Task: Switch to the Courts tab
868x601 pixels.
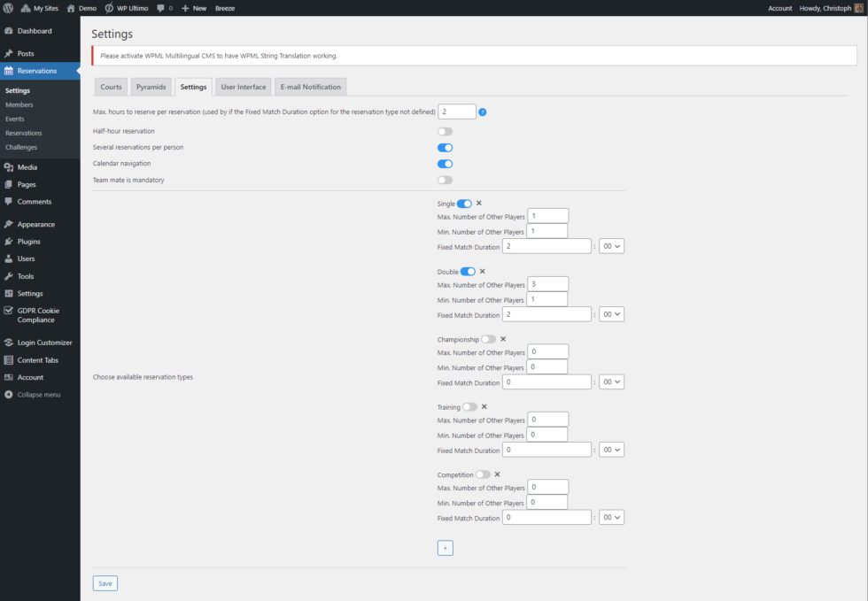Action: 111,87
